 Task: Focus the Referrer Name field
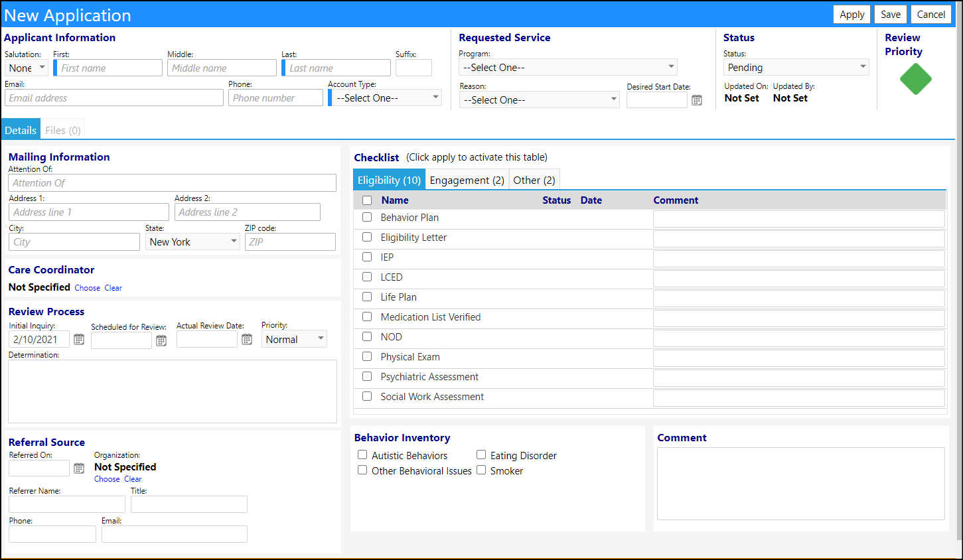[x=67, y=504]
